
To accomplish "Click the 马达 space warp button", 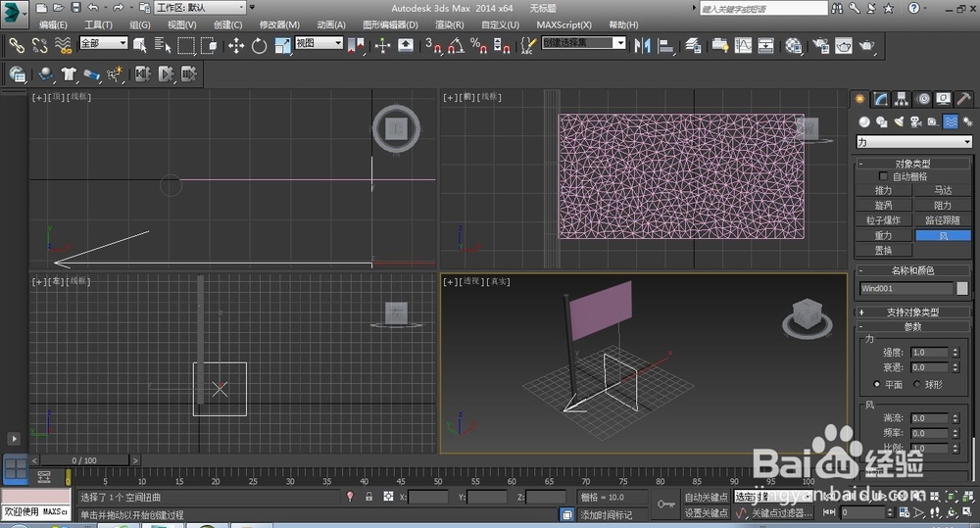I will coord(943,190).
